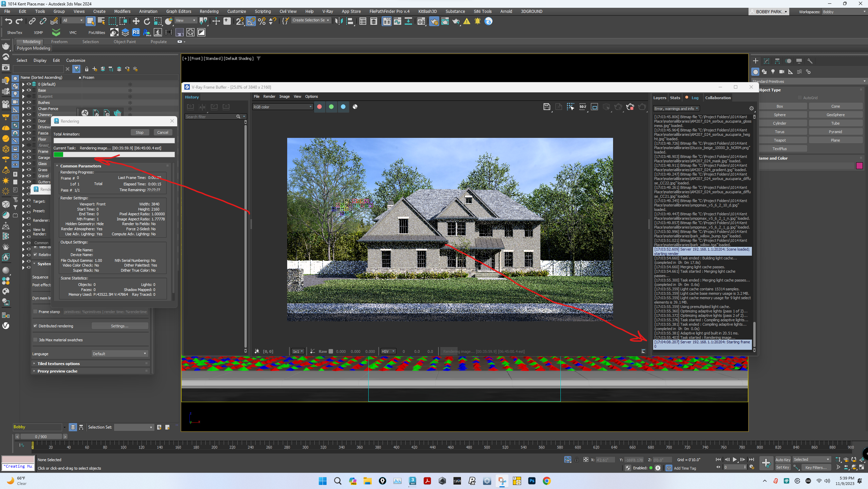Click the Auto Key button

pos(783,459)
